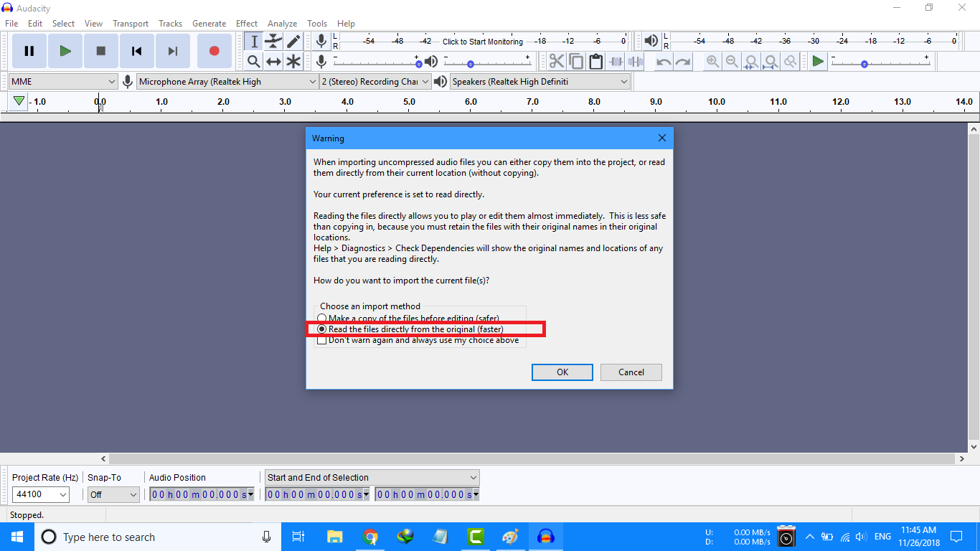Viewport: 980px width, 551px height.
Task: Click 'Click to Start Monitoring' on the meter
Action: point(483,42)
